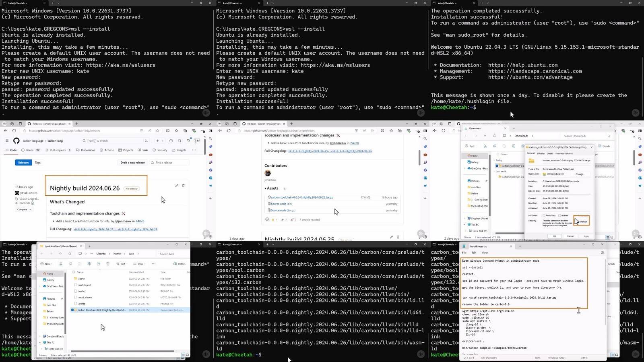Image resolution: width=644 pixels, height=362 pixels.
Task: Open the Discussions tab in GitHub repo navigation
Action: (x=85, y=150)
